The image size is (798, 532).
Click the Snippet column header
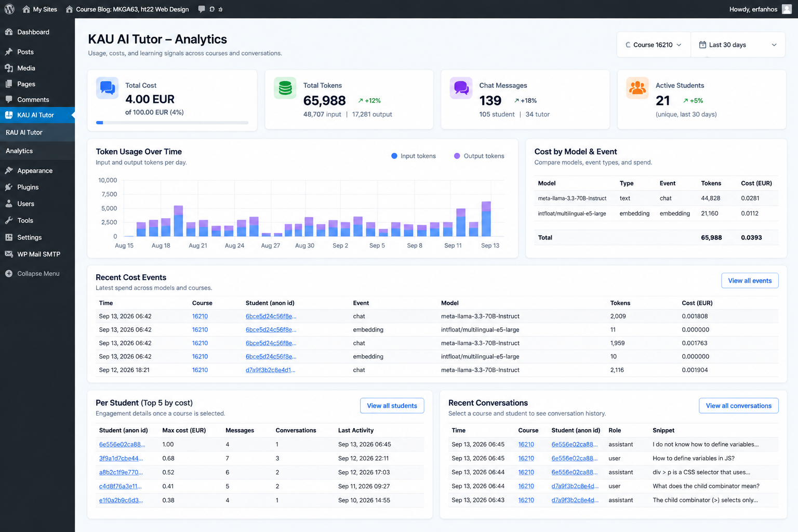click(663, 430)
